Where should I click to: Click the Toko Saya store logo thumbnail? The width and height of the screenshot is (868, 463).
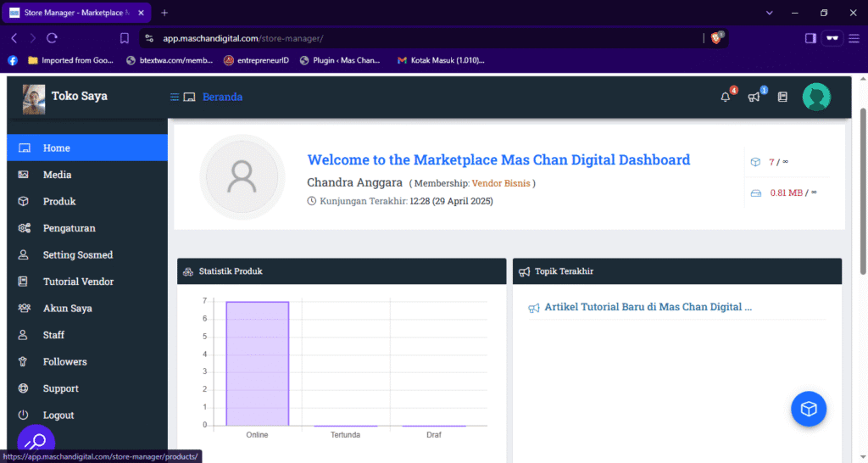(x=34, y=99)
